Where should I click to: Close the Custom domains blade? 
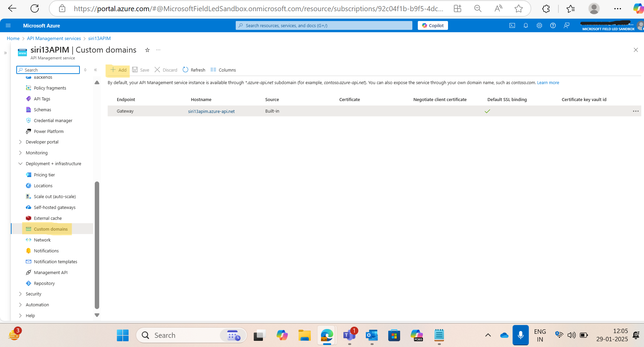click(636, 50)
